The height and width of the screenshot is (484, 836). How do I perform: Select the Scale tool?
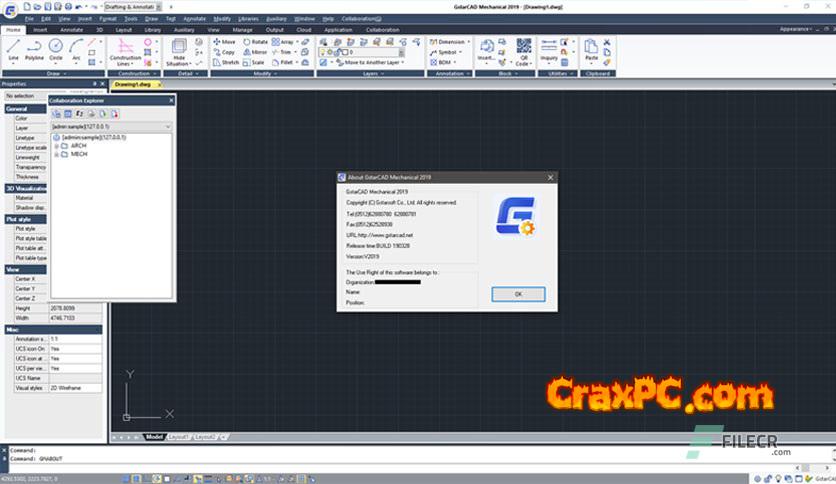[253, 62]
